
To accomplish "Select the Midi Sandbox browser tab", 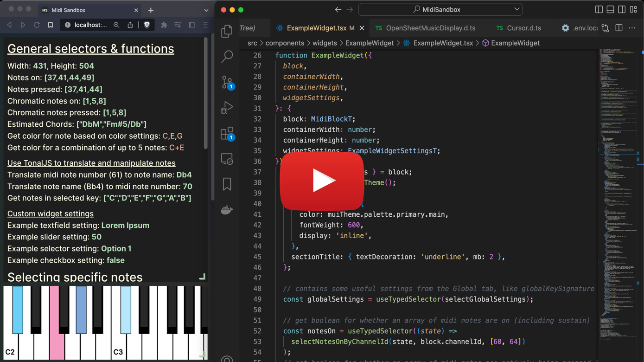I will (x=89, y=10).
